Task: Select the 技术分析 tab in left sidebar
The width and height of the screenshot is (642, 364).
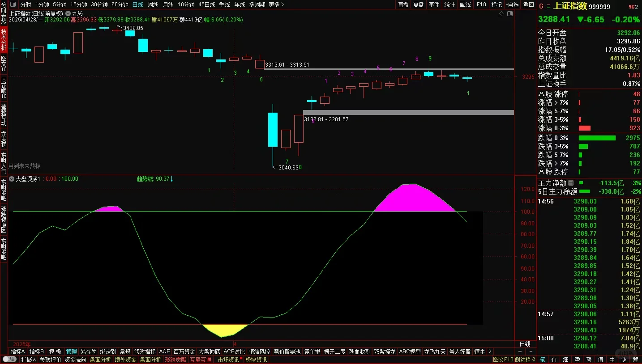Action: click(4, 39)
